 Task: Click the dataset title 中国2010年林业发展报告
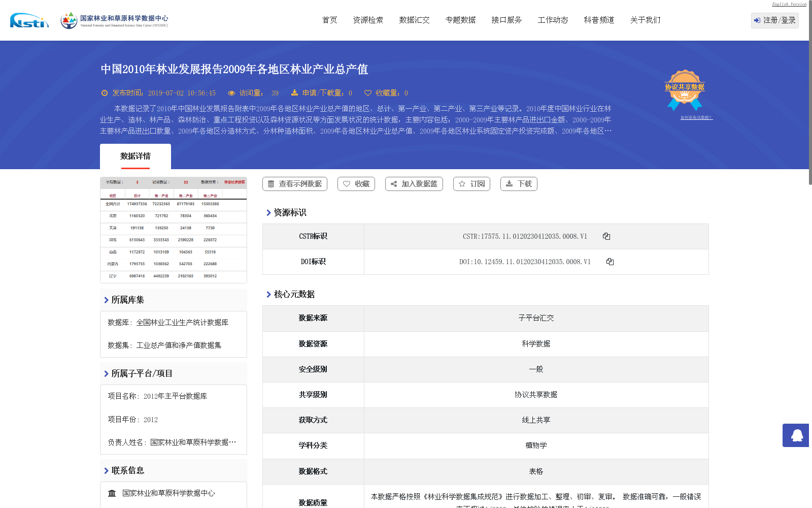[234, 69]
